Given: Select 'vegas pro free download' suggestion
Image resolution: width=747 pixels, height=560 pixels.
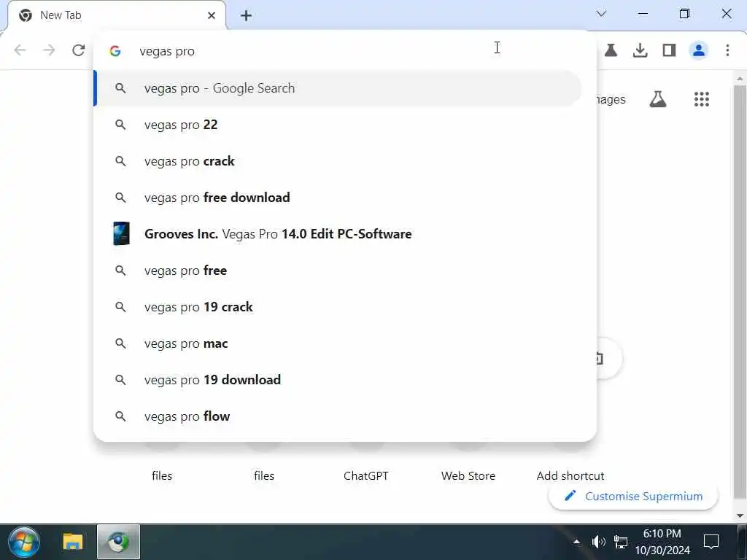Looking at the screenshot, I should tap(338, 198).
